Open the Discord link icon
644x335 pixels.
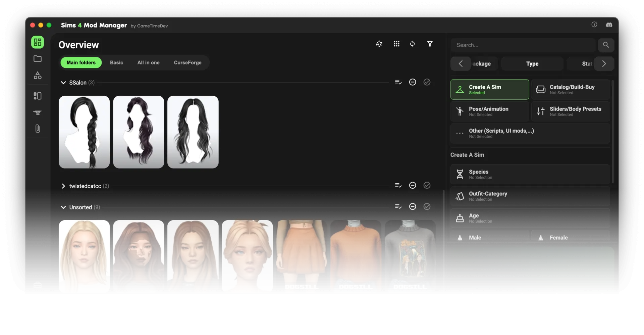pos(609,25)
